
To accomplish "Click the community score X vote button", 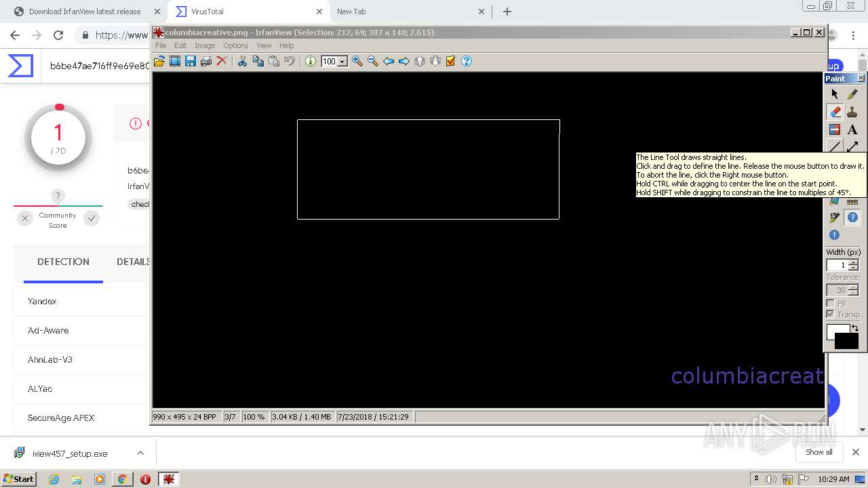I will pyautogui.click(x=25, y=218).
